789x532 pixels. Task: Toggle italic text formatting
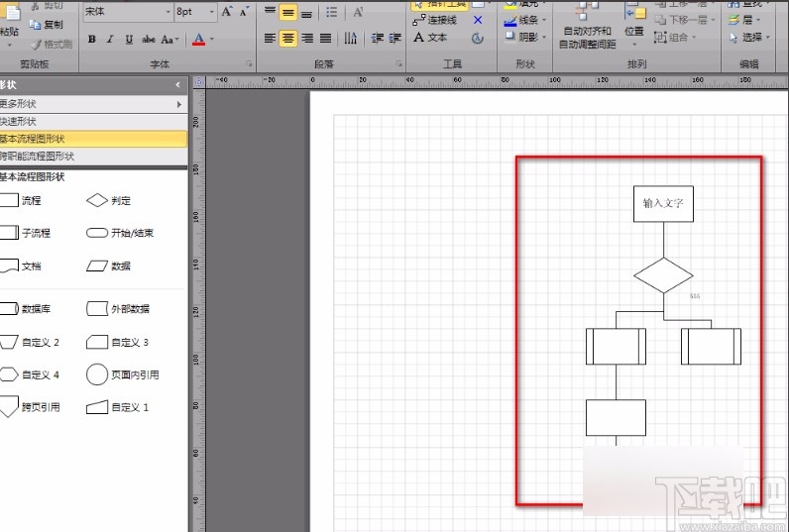pos(110,40)
